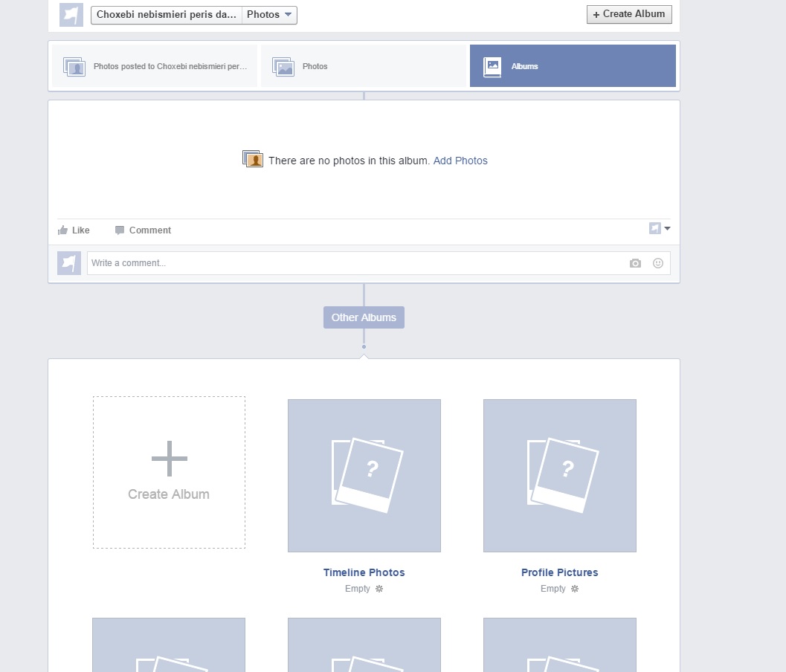This screenshot has height=672, width=786.
Task: Open the Timeline Photos link
Action: (x=364, y=572)
